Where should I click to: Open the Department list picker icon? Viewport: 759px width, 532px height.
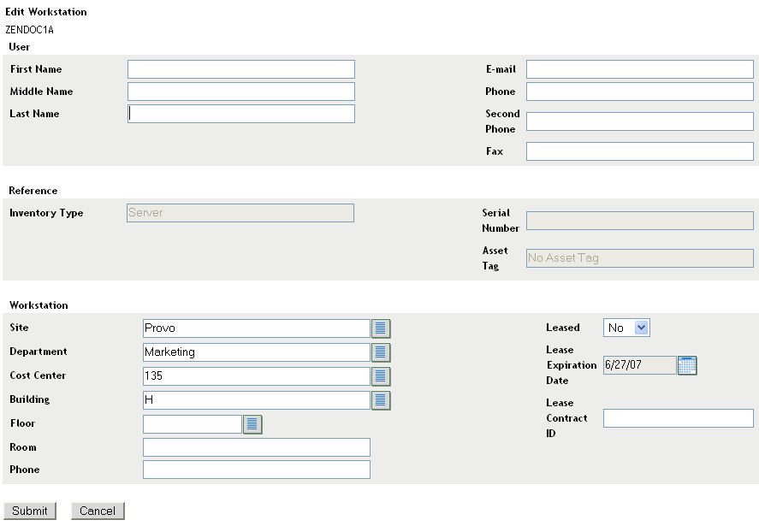pos(381,352)
